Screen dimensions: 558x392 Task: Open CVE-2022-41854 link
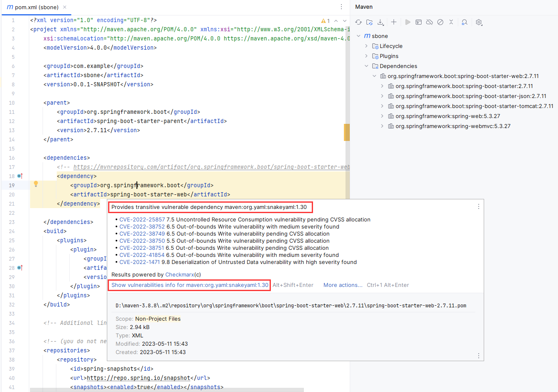(x=142, y=255)
